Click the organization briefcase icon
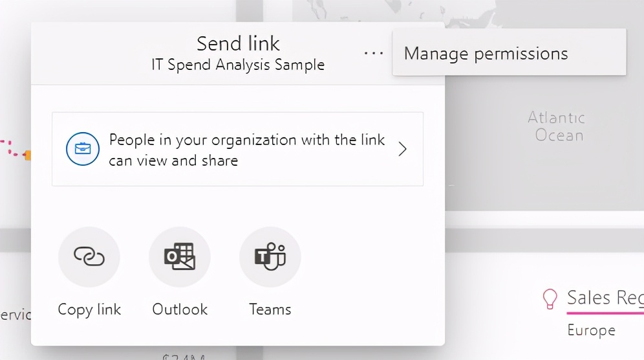The height and width of the screenshot is (360, 644). pos(83,149)
